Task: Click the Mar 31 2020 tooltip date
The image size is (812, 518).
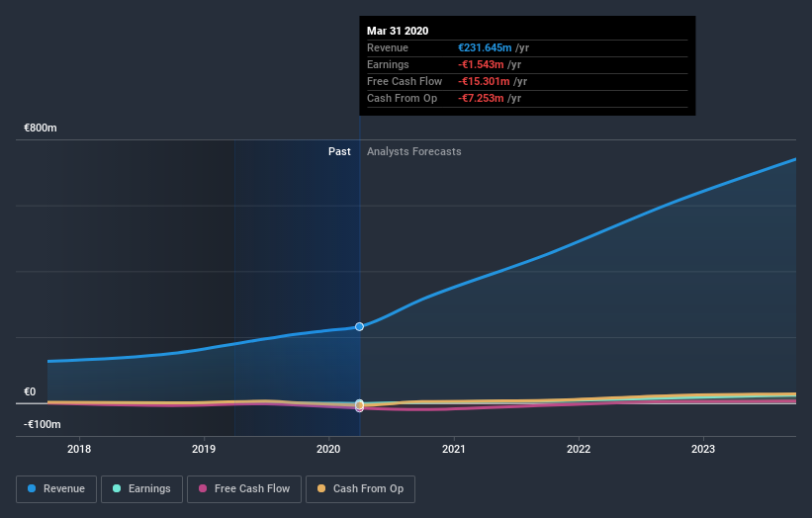Action: click(398, 31)
